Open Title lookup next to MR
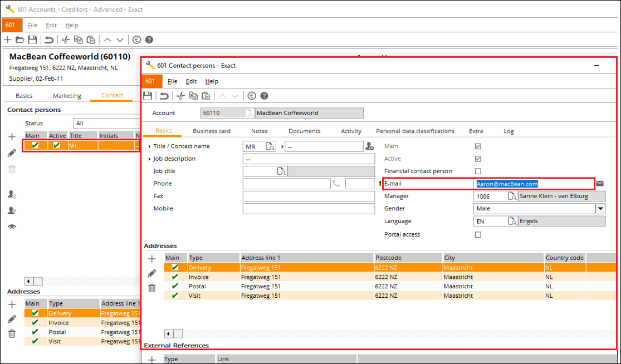 pyautogui.click(x=270, y=146)
